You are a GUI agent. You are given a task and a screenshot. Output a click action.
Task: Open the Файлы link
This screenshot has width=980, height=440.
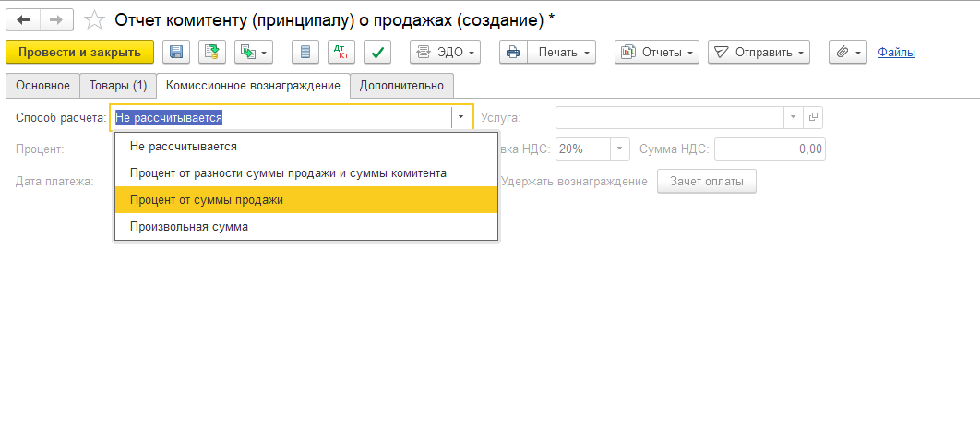896,53
